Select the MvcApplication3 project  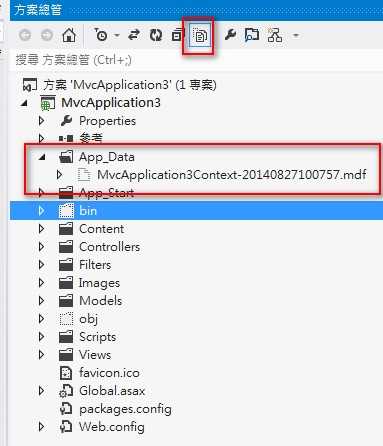111,103
